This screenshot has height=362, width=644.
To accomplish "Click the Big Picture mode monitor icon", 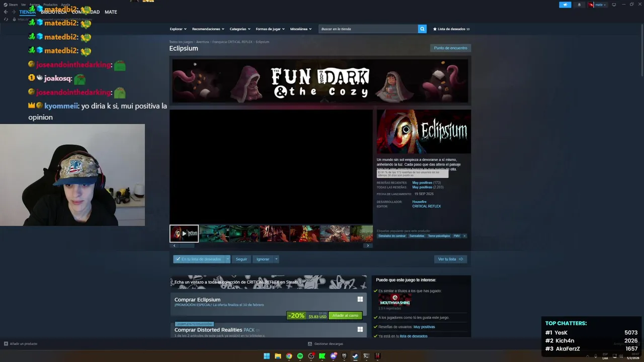I will (x=614, y=5).
